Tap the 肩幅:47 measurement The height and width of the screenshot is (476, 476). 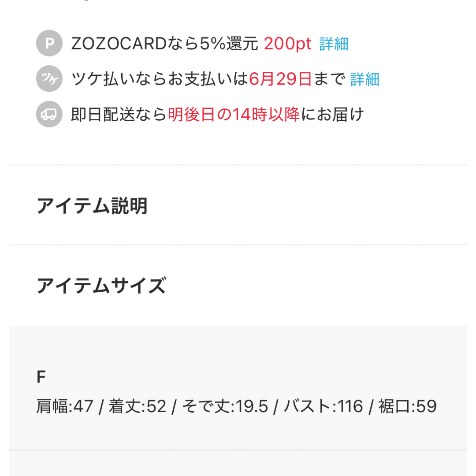click(65, 406)
